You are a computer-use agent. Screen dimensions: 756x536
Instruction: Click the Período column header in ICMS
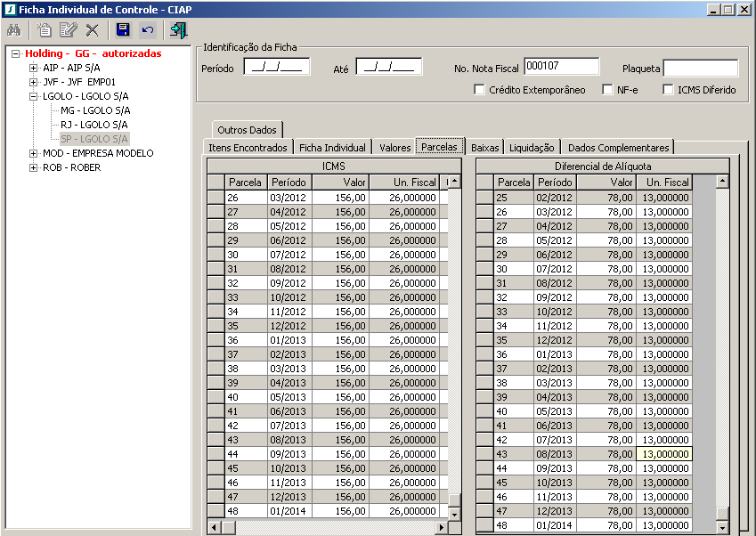(289, 183)
